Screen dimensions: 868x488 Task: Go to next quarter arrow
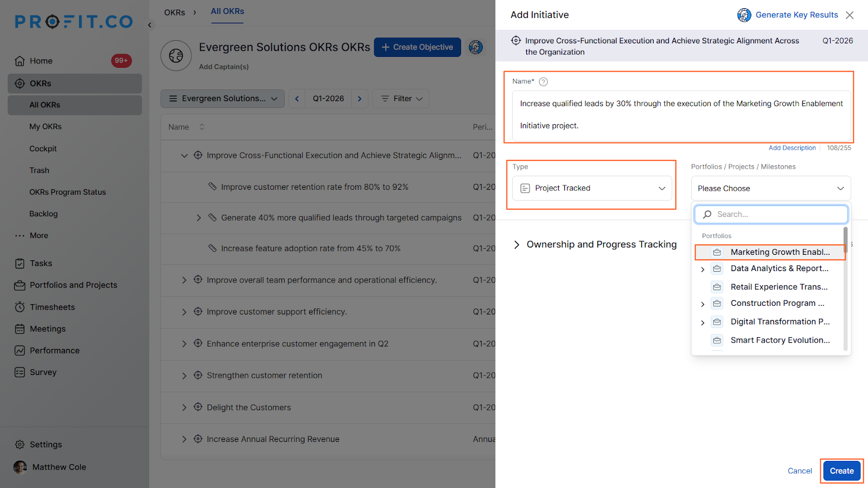[x=360, y=99]
